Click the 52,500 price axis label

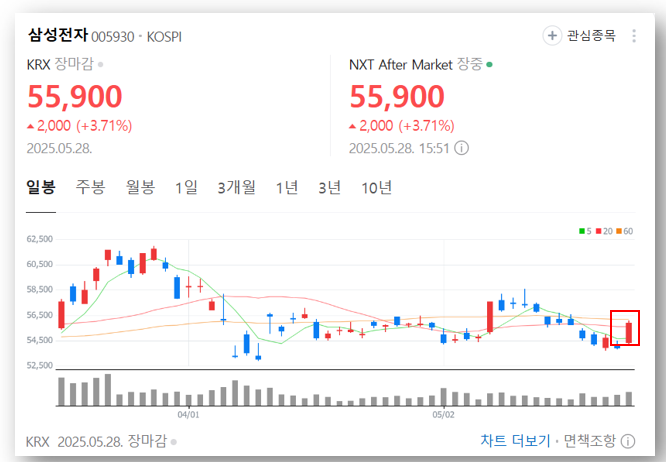pos(40,366)
